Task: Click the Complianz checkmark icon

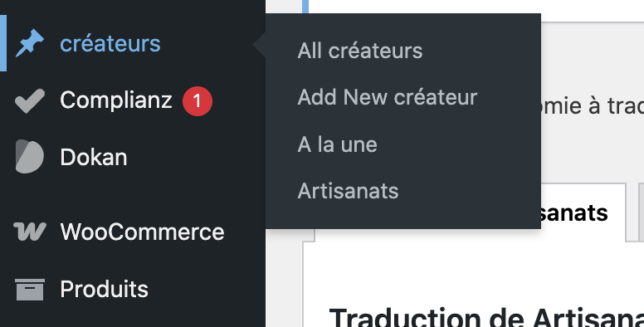Action: pos(30,100)
